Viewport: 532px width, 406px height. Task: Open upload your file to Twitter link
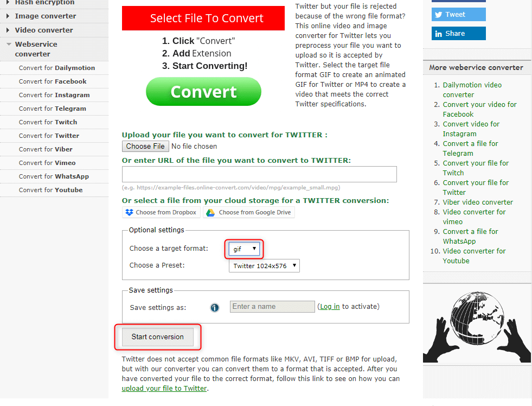pyautogui.click(x=164, y=388)
